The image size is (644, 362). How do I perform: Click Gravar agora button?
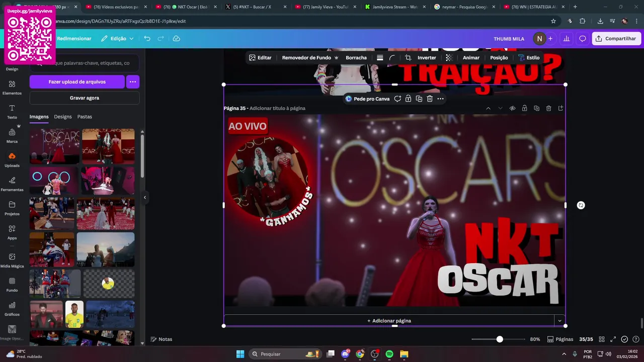click(x=85, y=98)
